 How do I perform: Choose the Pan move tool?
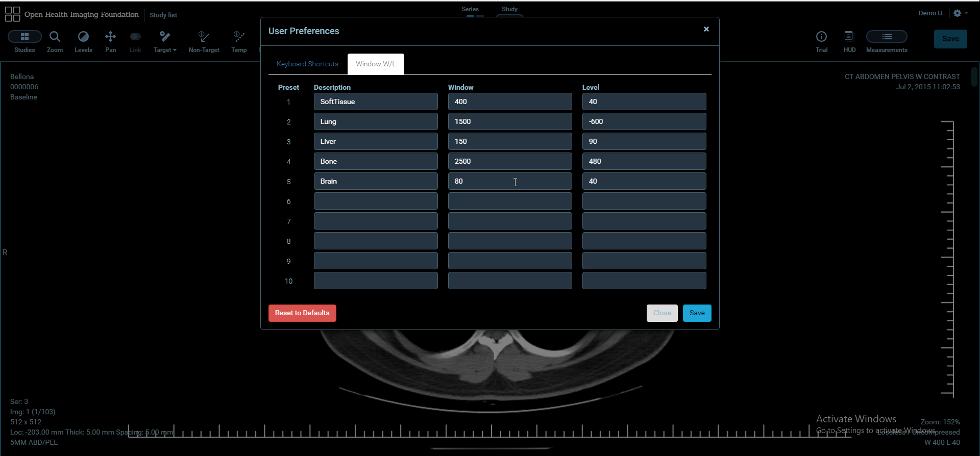coord(110,37)
